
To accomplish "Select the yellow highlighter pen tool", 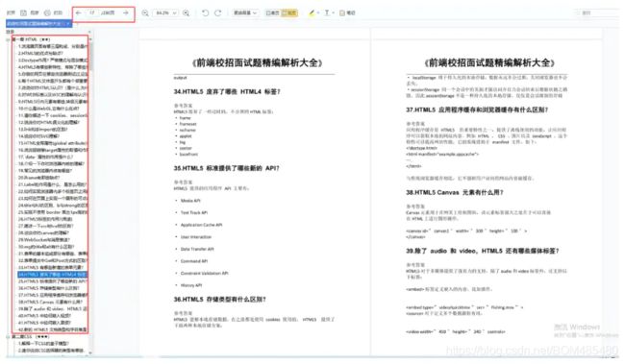I will tap(312, 12).
